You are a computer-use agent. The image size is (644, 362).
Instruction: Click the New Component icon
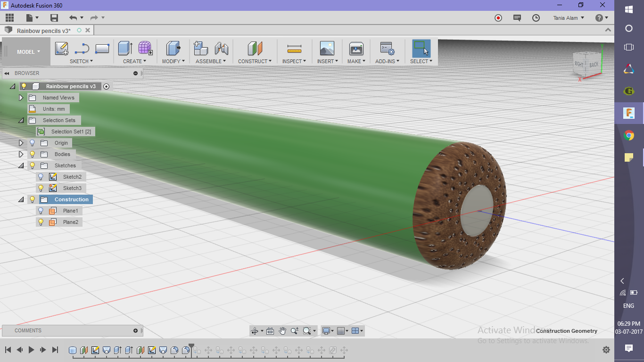pyautogui.click(x=201, y=48)
